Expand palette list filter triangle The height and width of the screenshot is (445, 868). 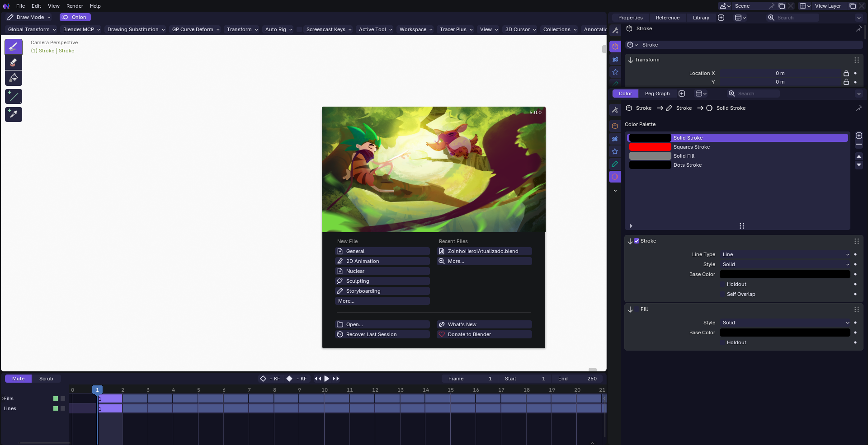[x=631, y=226]
